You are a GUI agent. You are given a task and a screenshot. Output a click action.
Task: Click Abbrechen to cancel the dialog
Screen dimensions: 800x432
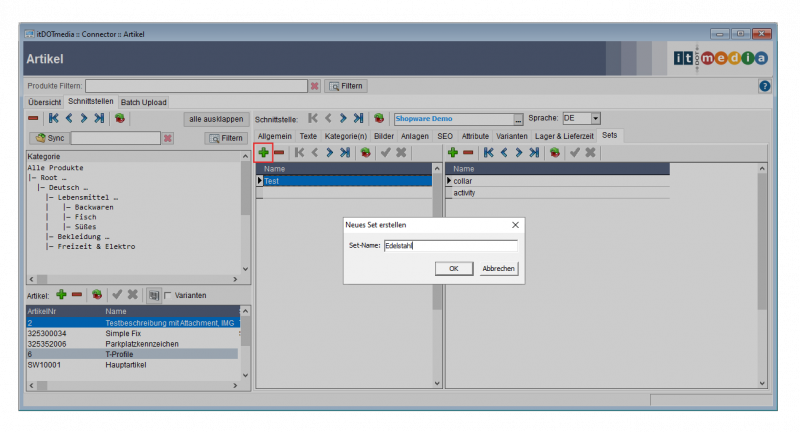pos(498,268)
